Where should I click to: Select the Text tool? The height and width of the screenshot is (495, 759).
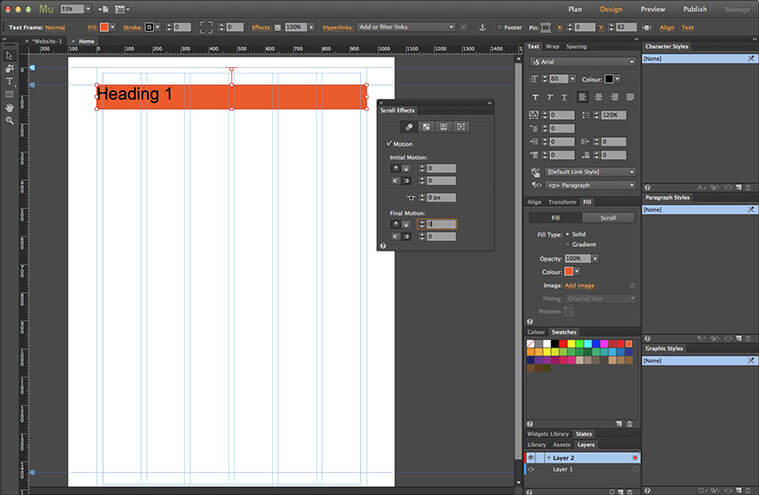pos(10,81)
